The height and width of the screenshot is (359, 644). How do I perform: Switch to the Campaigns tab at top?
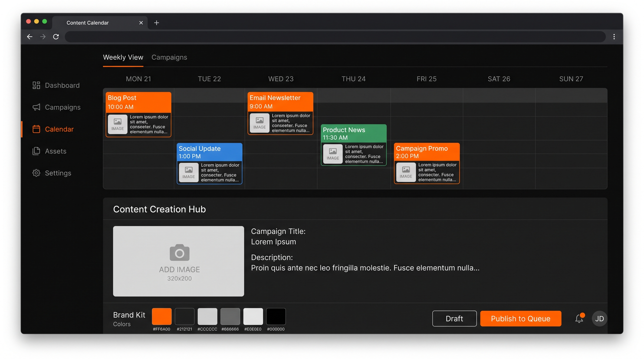coord(169,57)
